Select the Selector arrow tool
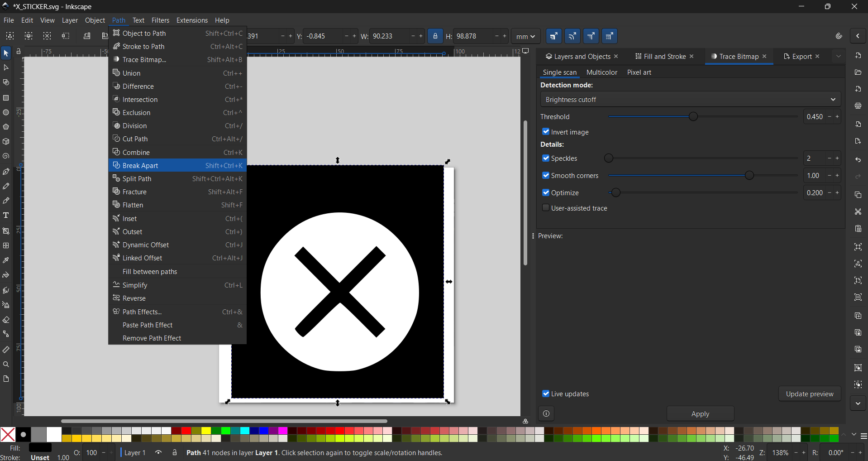Viewport: 868px width, 461px height. (x=6, y=53)
